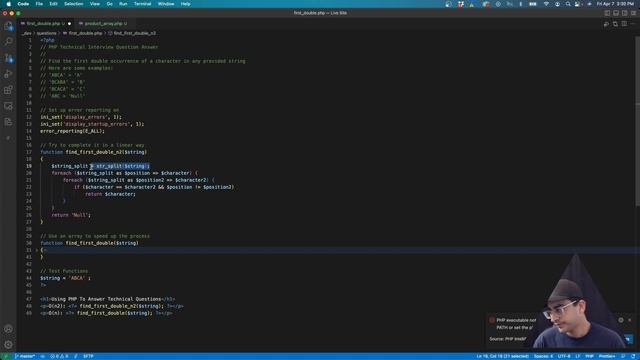Click the remote window indicator in status bar
The width and height of the screenshot is (640, 360).
click(x=5, y=356)
